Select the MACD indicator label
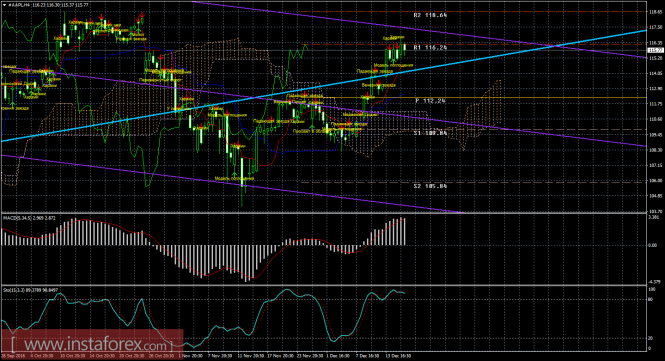665x361 pixels. [28, 218]
